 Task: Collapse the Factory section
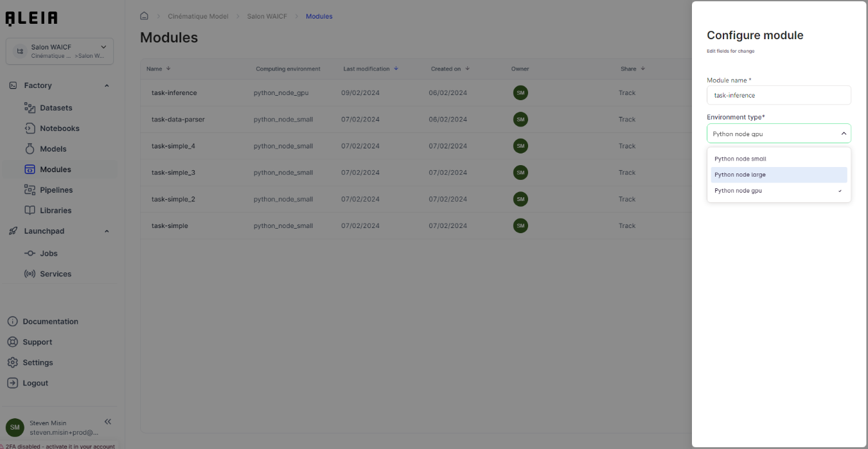click(x=107, y=85)
